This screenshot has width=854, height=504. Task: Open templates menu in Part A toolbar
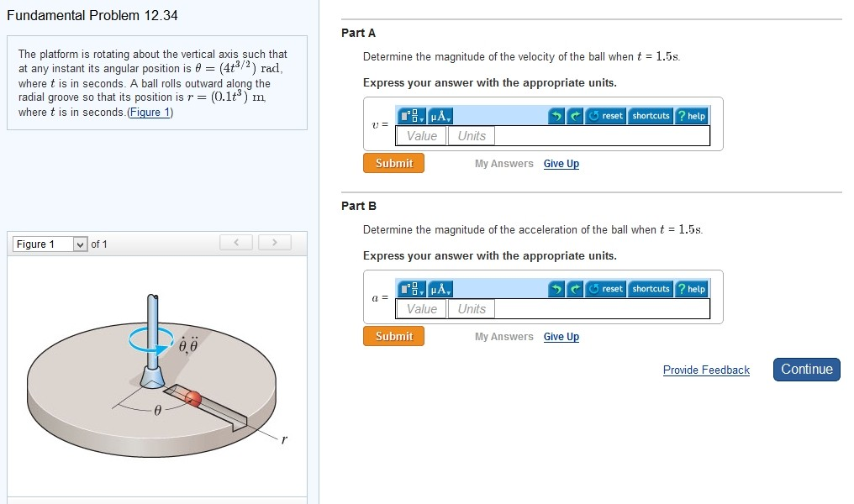[412, 116]
